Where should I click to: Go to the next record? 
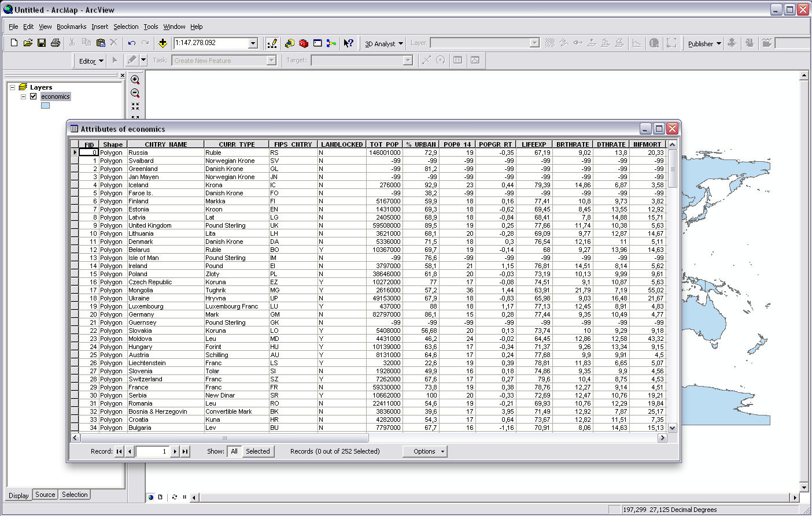coord(175,452)
